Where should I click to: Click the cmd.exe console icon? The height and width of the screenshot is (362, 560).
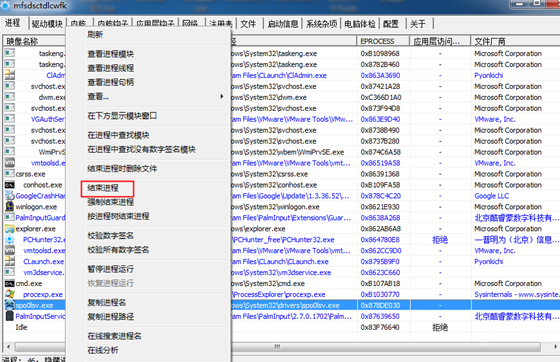(x=10, y=283)
